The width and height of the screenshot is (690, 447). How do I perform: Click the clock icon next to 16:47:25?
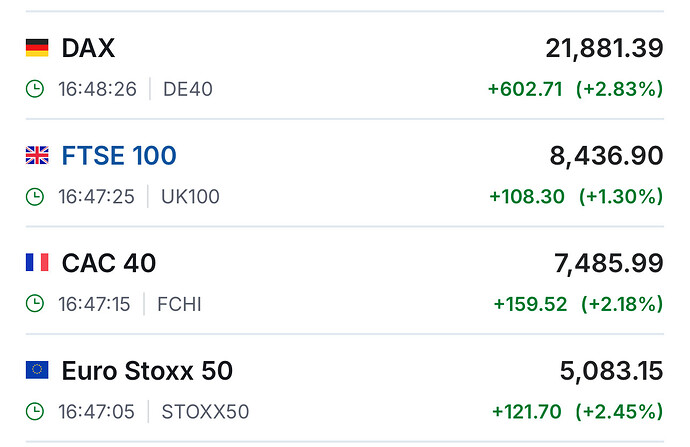coord(35,197)
